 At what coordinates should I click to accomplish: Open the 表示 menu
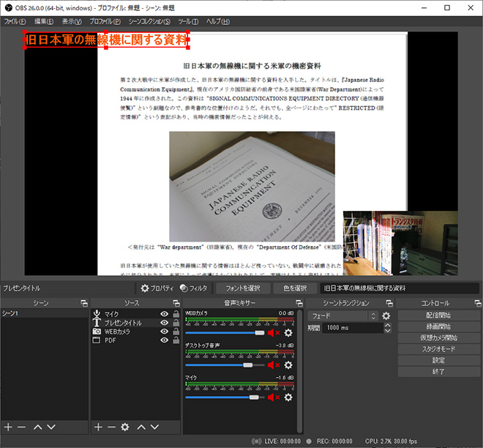72,21
